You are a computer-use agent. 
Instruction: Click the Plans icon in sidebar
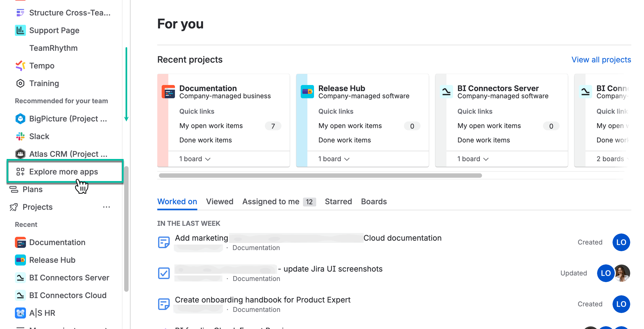coord(13,189)
